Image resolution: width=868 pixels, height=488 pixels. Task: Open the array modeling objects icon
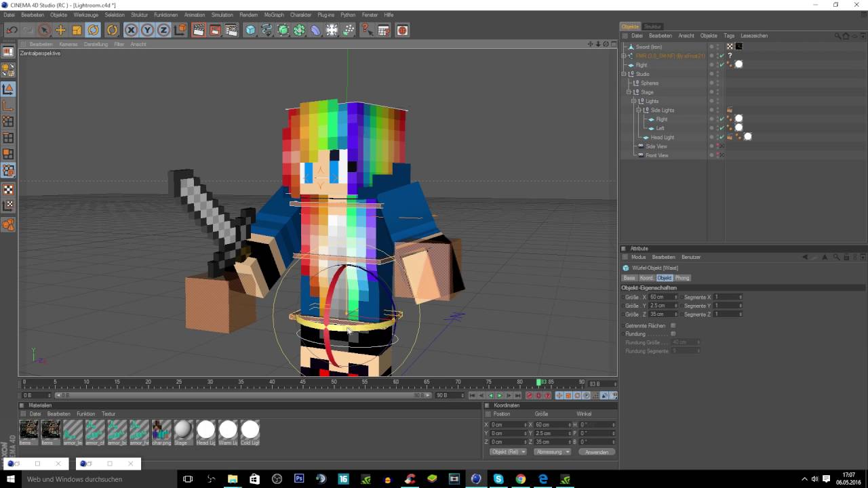299,30
